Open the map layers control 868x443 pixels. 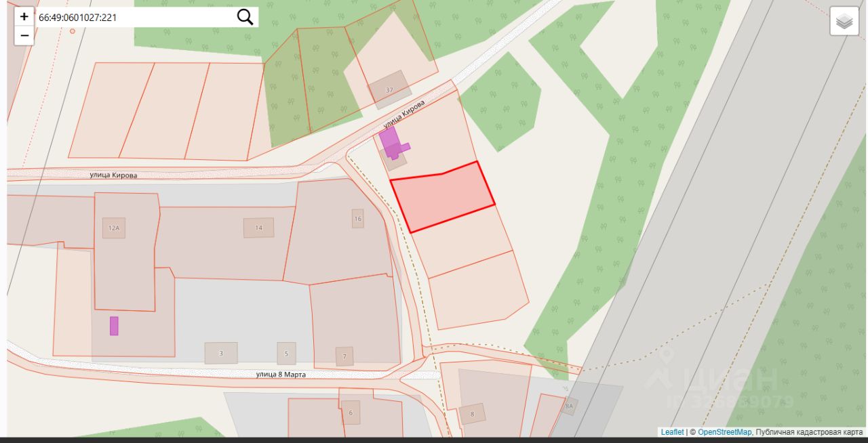click(x=844, y=22)
